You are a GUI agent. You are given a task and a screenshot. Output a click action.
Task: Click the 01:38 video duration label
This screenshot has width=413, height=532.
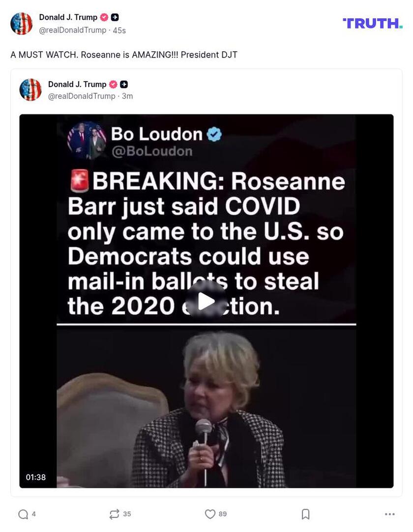pos(36,477)
